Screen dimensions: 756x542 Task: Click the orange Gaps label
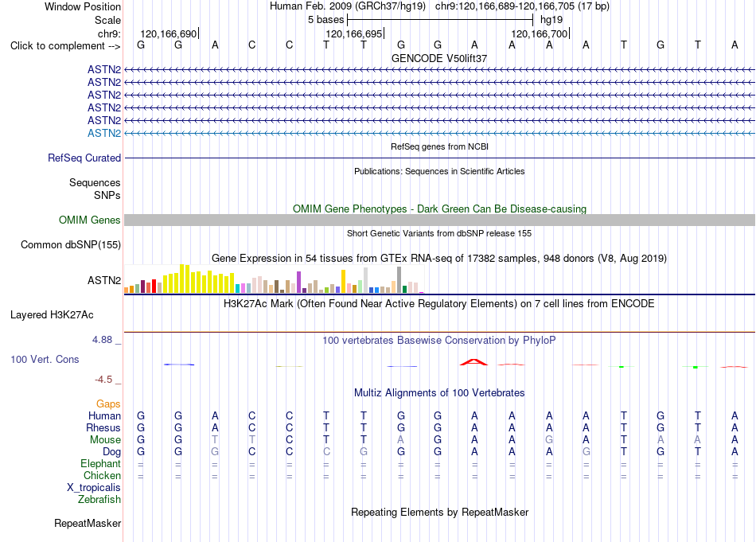pos(108,404)
